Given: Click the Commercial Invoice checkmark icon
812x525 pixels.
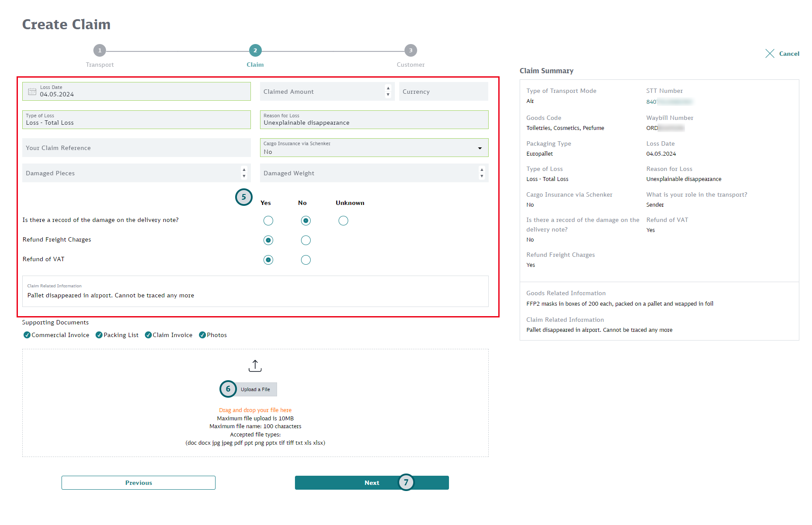Looking at the screenshot, I should click(27, 335).
